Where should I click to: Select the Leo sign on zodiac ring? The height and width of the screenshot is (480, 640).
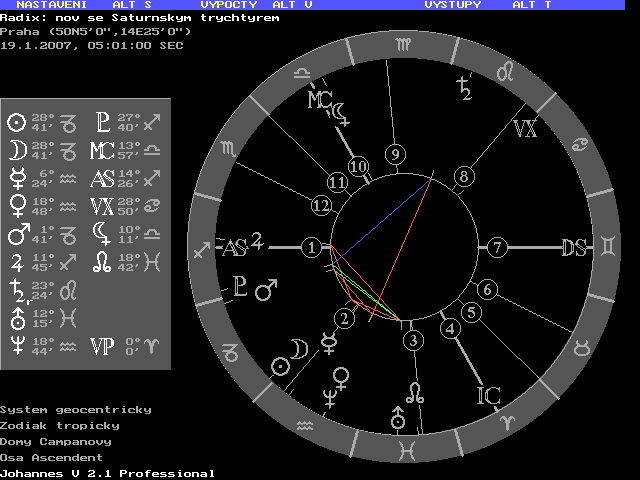tap(509, 72)
